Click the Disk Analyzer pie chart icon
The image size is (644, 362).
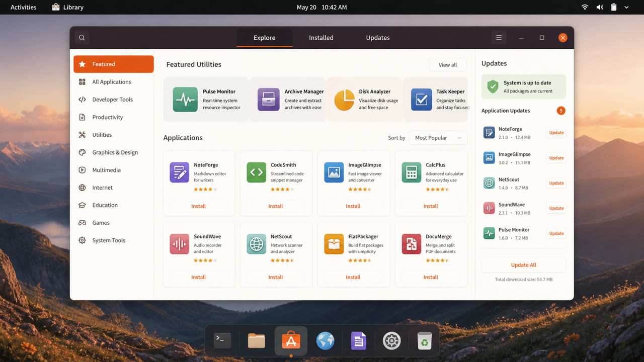[345, 100]
